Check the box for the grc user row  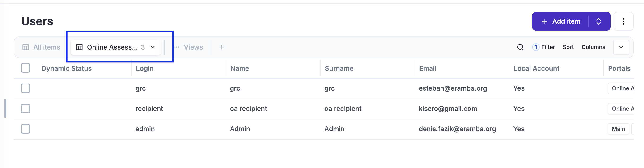point(25,88)
